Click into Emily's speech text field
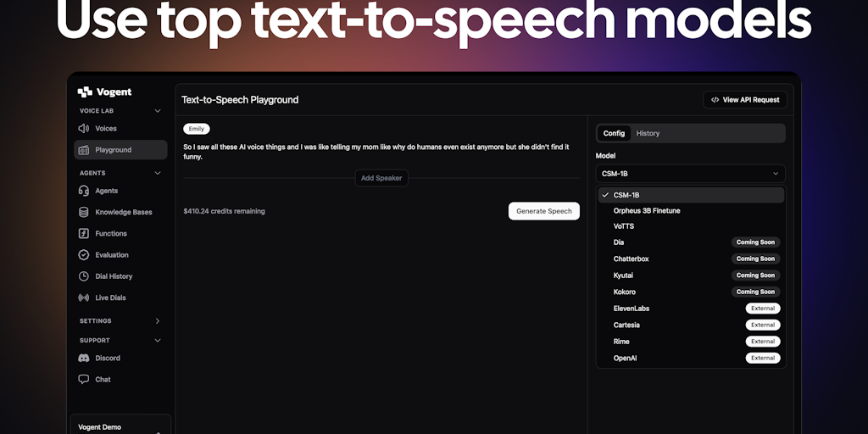 click(376, 152)
